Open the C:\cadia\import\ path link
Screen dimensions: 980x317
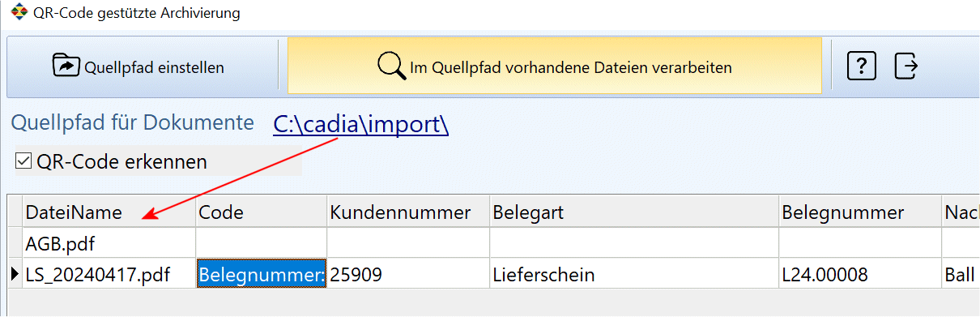pos(360,124)
